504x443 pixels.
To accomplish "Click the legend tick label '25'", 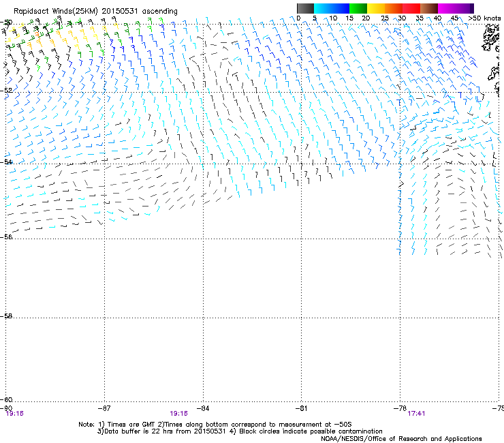I will [x=385, y=18].
